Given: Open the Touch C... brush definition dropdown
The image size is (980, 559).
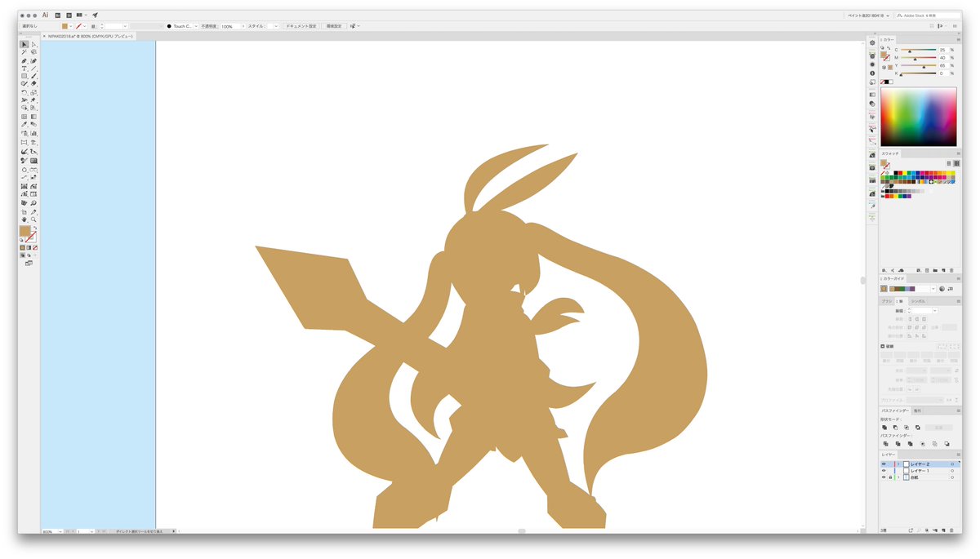Looking at the screenshot, I should (x=196, y=26).
